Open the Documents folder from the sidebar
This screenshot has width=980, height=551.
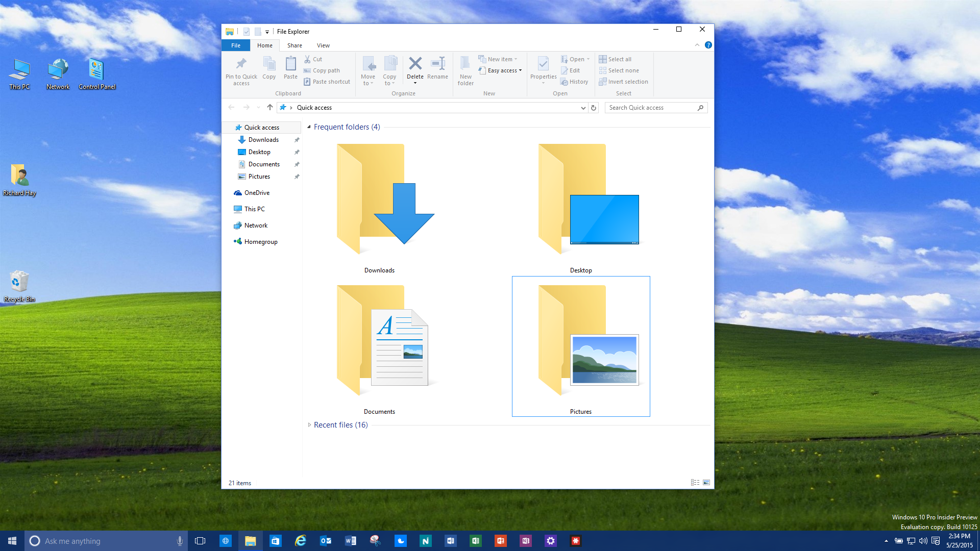point(263,164)
